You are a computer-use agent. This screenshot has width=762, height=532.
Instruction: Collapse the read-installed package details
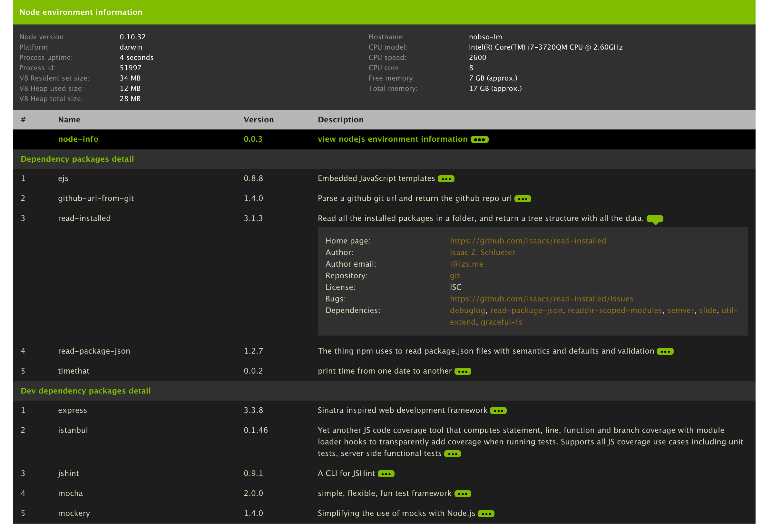click(x=654, y=219)
